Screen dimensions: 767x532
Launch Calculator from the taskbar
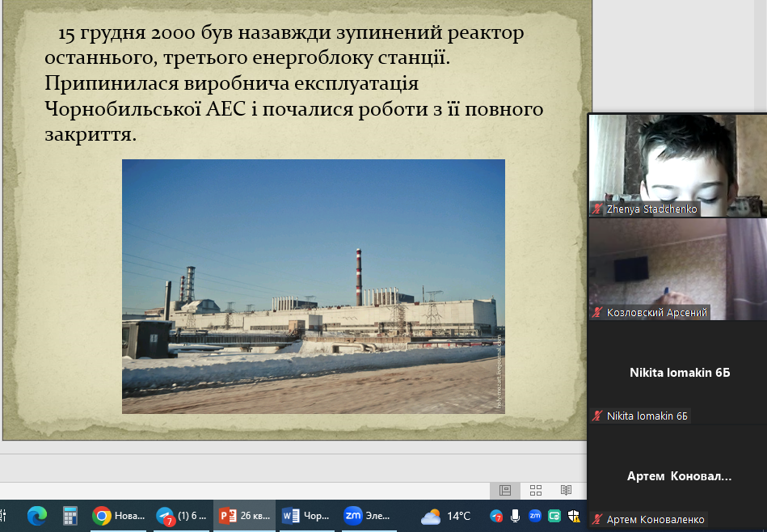tap(70, 516)
